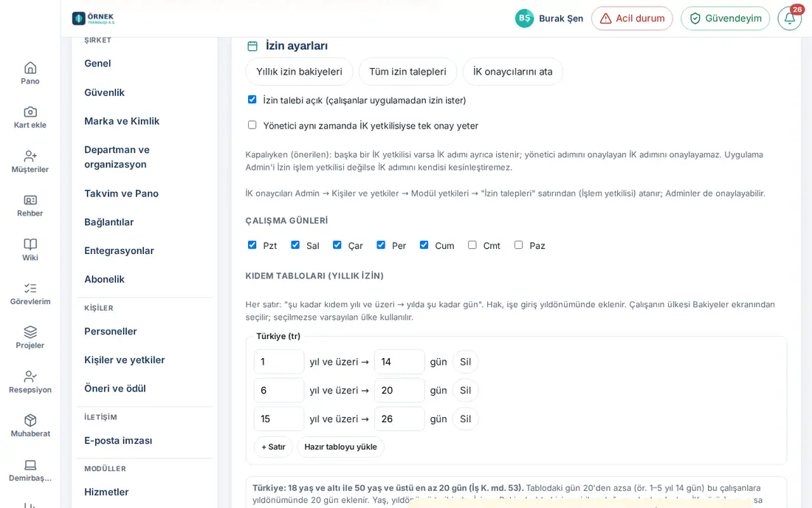Click the days field containing 14
The image size is (812, 508).
click(x=399, y=362)
